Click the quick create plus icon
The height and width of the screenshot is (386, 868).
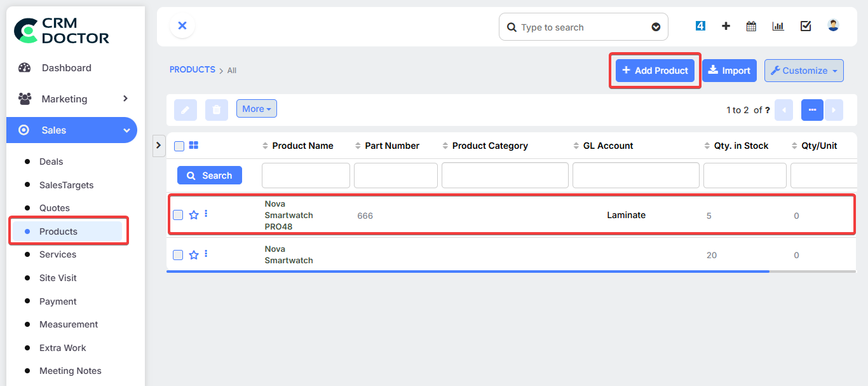726,26
